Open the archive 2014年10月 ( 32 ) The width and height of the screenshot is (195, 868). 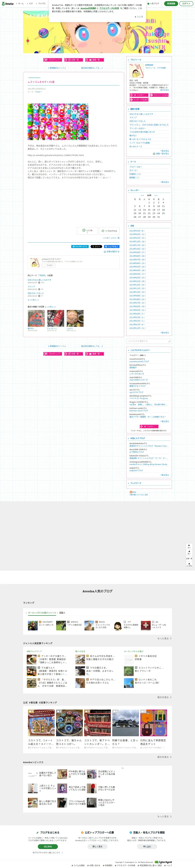pyautogui.click(x=138, y=249)
